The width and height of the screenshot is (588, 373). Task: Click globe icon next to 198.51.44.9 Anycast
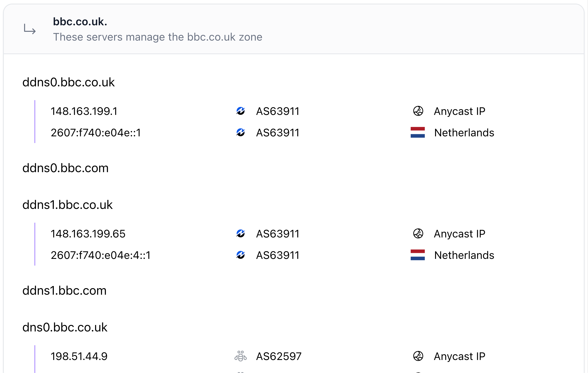418,356
